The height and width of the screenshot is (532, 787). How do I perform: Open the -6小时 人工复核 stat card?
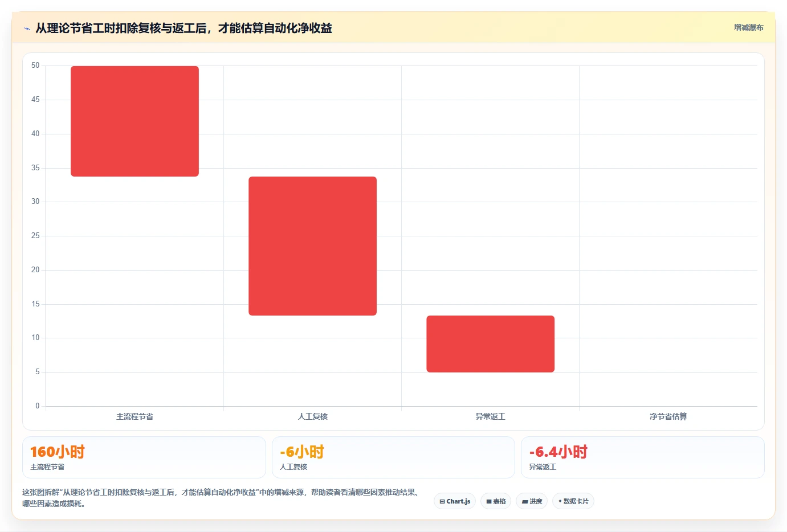[x=393, y=457]
